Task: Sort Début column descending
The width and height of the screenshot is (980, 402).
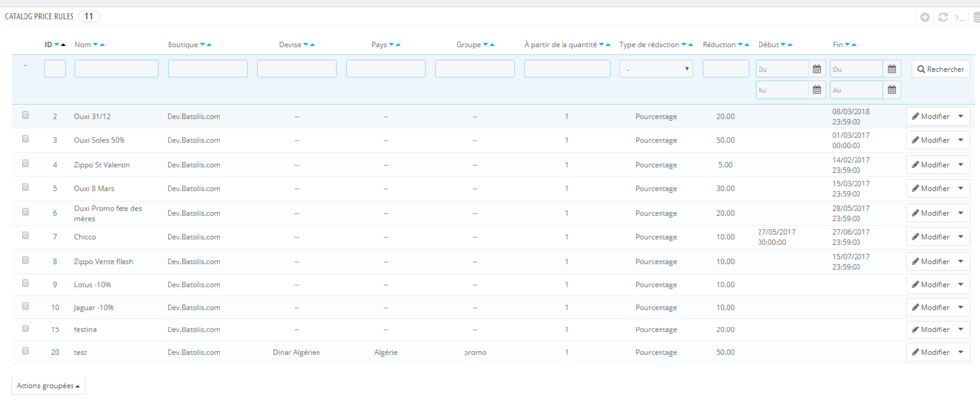Action: click(x=783, y=45)
